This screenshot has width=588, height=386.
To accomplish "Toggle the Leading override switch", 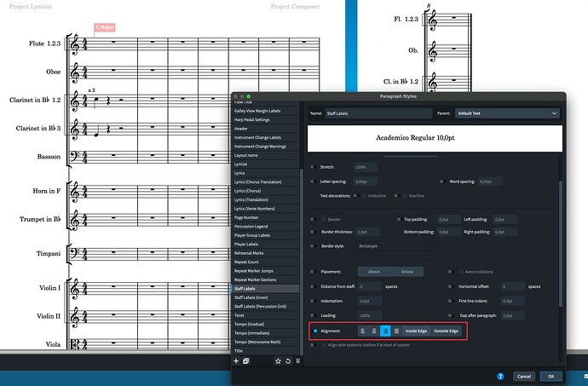I will point(313,315).
